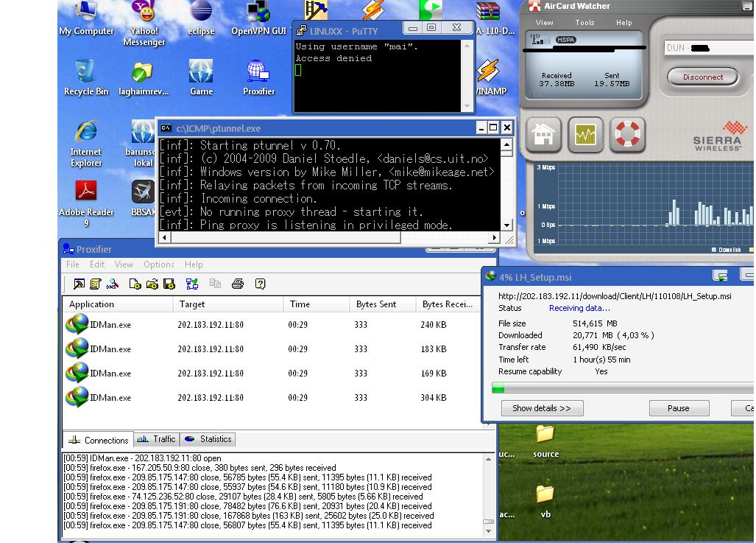The image size is (756, 543).
Task: Click log line for firefox.exe 74.125.236.52:80
Action: 244,497
